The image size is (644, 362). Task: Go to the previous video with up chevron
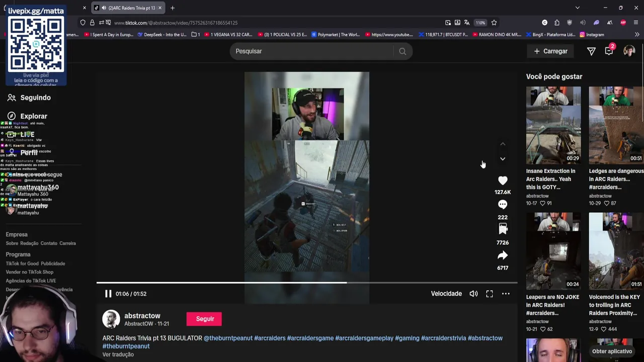click(x=503, y=144)
